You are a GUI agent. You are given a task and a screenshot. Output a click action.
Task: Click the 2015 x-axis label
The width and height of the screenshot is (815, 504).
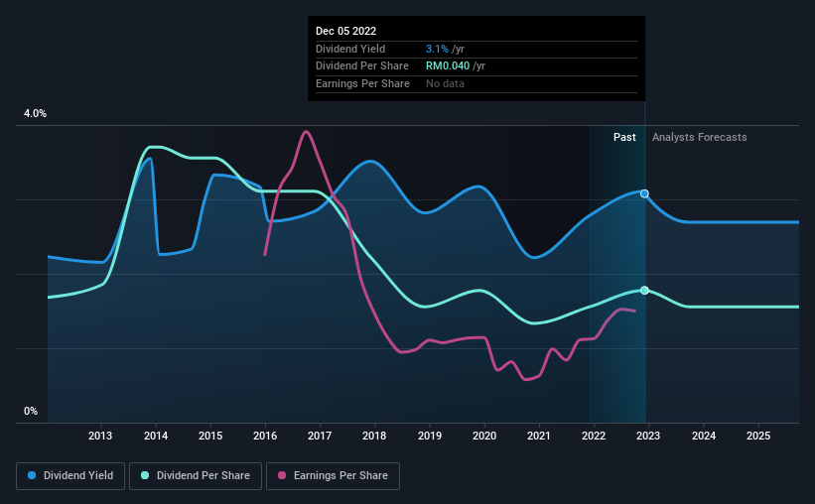click(210, 436)
